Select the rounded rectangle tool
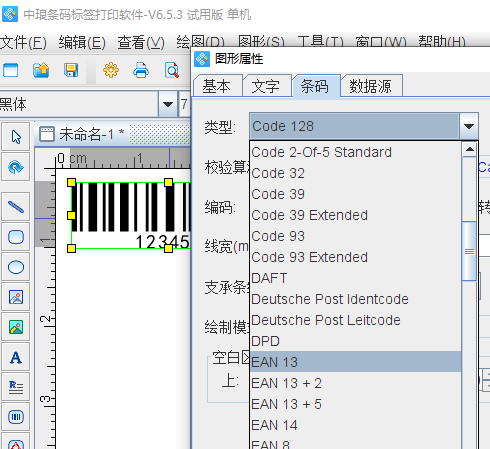Screen dimensions: 490x449 tap(16, 237)
